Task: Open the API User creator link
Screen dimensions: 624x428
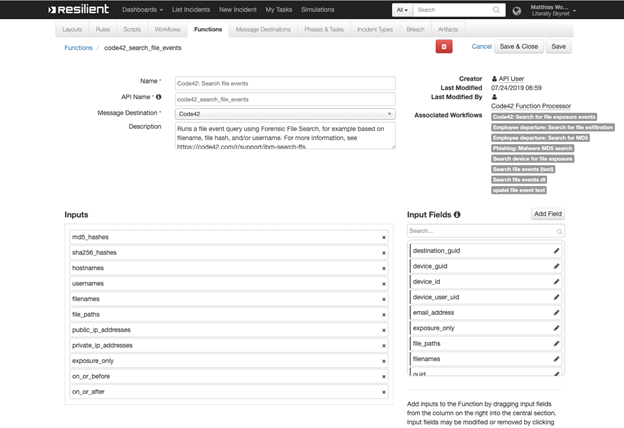Action: point(511,79)
